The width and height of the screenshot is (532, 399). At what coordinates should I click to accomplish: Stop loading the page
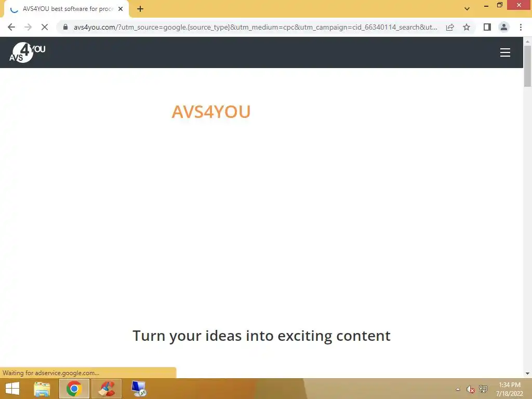45,27
